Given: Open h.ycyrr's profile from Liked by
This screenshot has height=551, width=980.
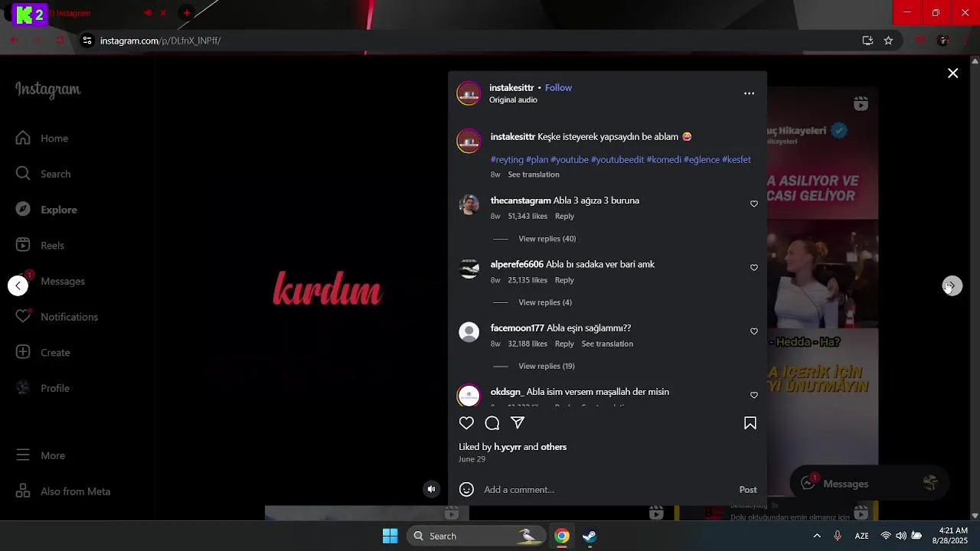Looking at the screenshot, I should 508,447.
